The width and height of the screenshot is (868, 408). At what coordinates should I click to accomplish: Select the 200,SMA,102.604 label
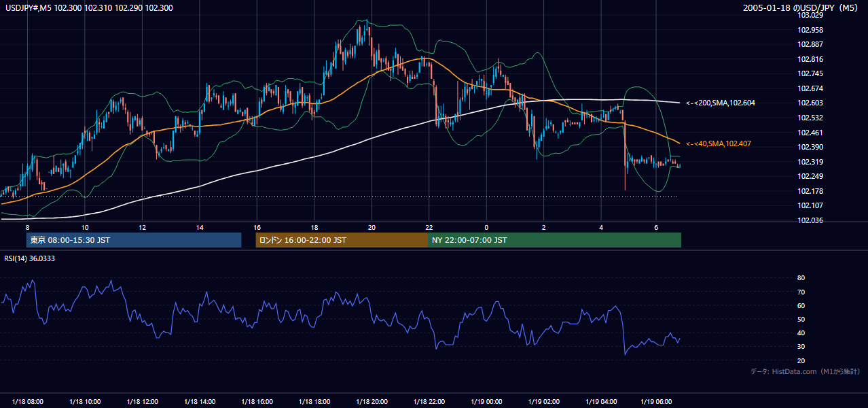[x=721, y=103]
